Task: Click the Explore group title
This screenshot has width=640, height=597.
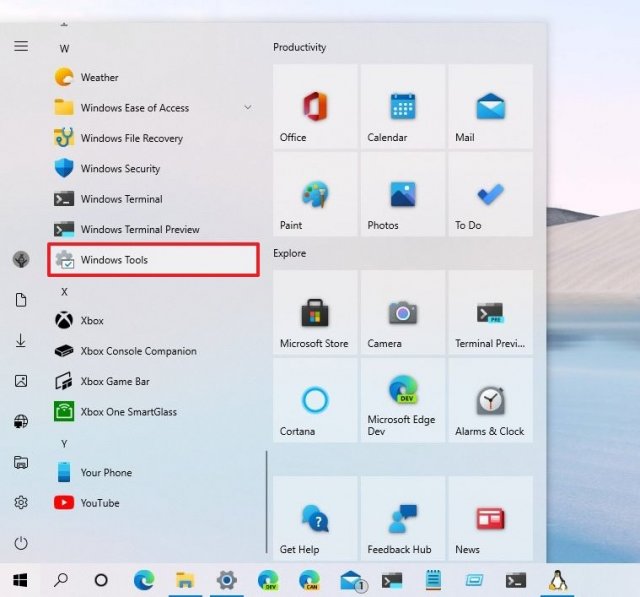Action: pyautogui.click(x=289, y=253)
